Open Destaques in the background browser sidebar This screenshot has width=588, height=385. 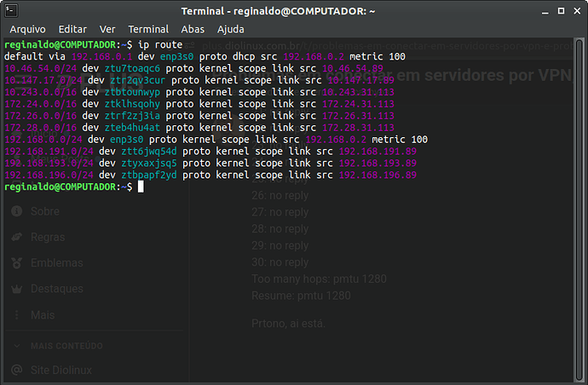tap(57, 289)
